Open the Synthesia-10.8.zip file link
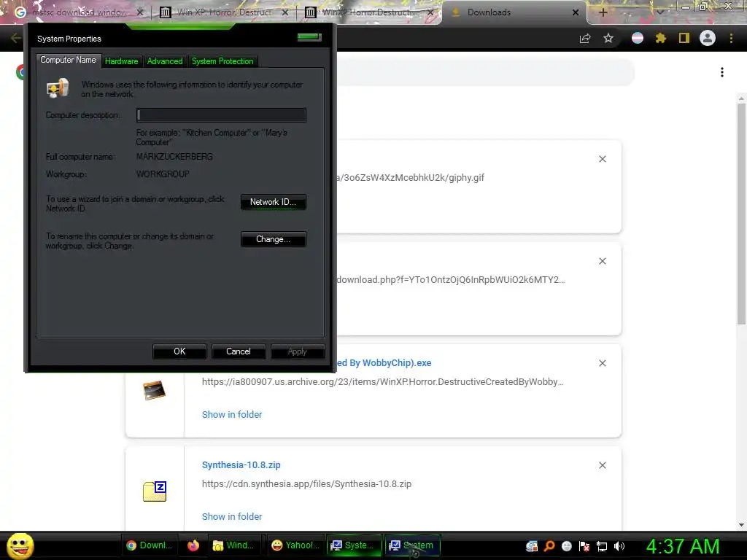 [241, 464]
